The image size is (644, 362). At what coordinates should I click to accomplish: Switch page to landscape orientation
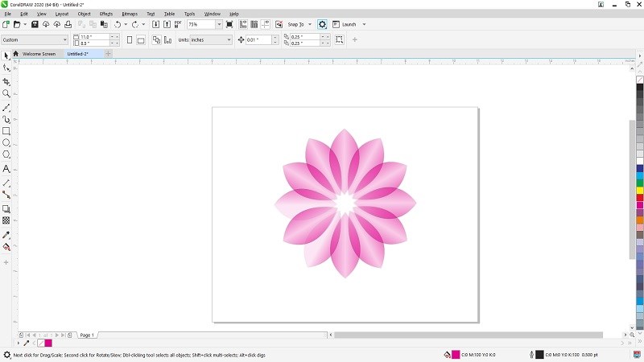click(x=140, y=39)
